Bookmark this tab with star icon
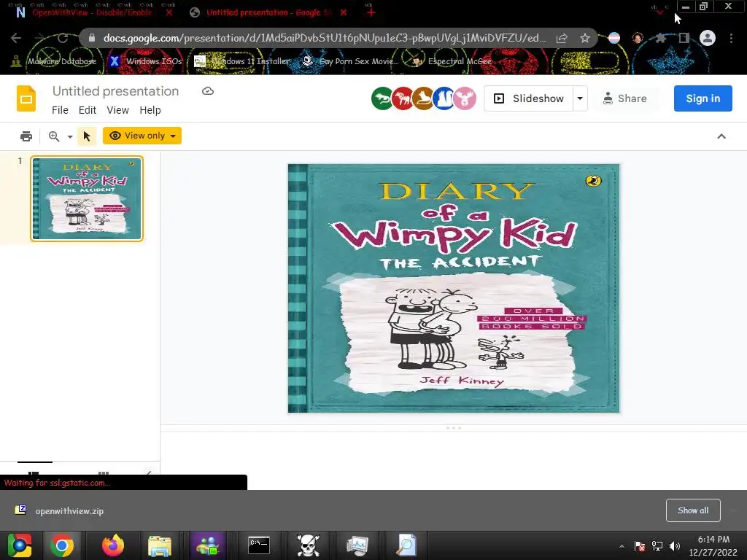Image resolution: width=747 pixels, height=560 pixels. 585,38
